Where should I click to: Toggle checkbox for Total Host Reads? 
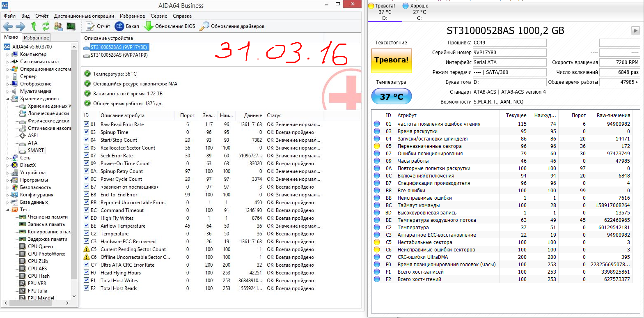point(87,288)
